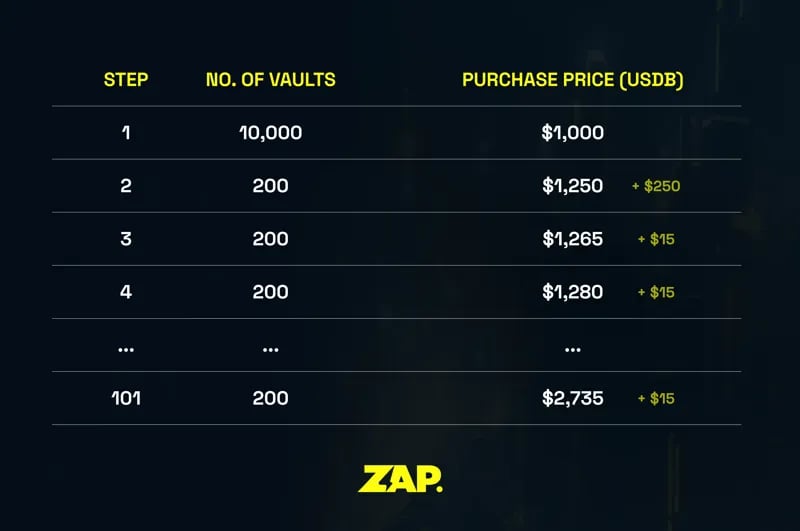This screenshot has height=531, width=800.
Task: Click the + $15 label beside $1,280
Action: coord(656,292)
